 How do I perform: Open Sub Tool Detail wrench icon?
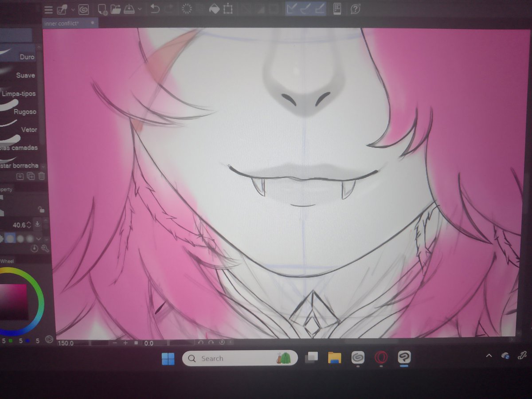coord(44,249)
